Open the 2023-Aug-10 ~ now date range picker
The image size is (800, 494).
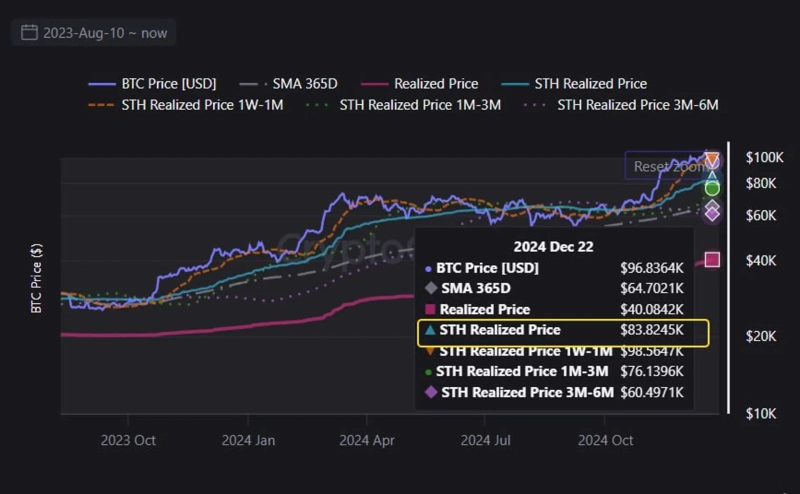coord(94,33)
